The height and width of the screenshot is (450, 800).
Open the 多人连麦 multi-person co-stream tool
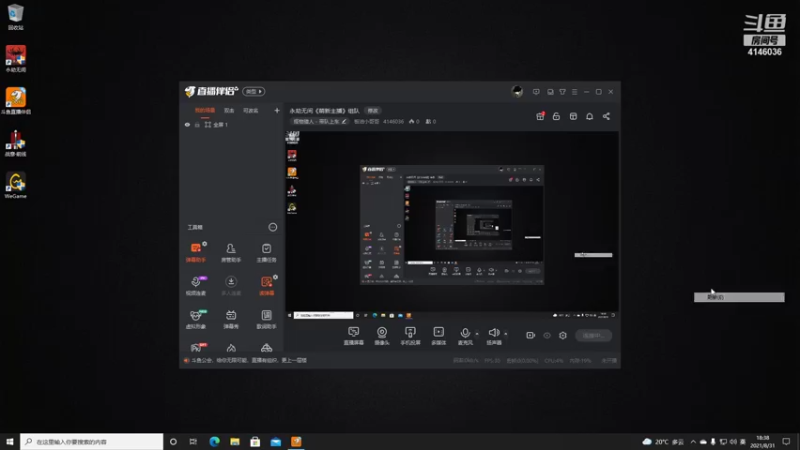point(231,285)
